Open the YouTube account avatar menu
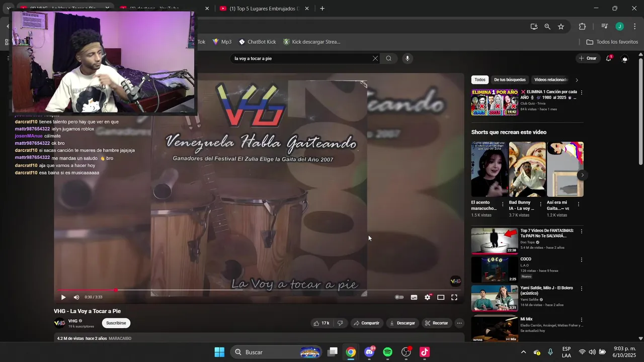This screenshot has width=644, height=362. coord(625,58)
